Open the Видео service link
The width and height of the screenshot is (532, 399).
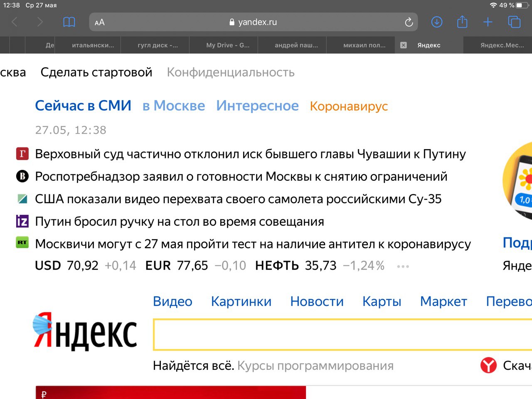pos(172,301)
